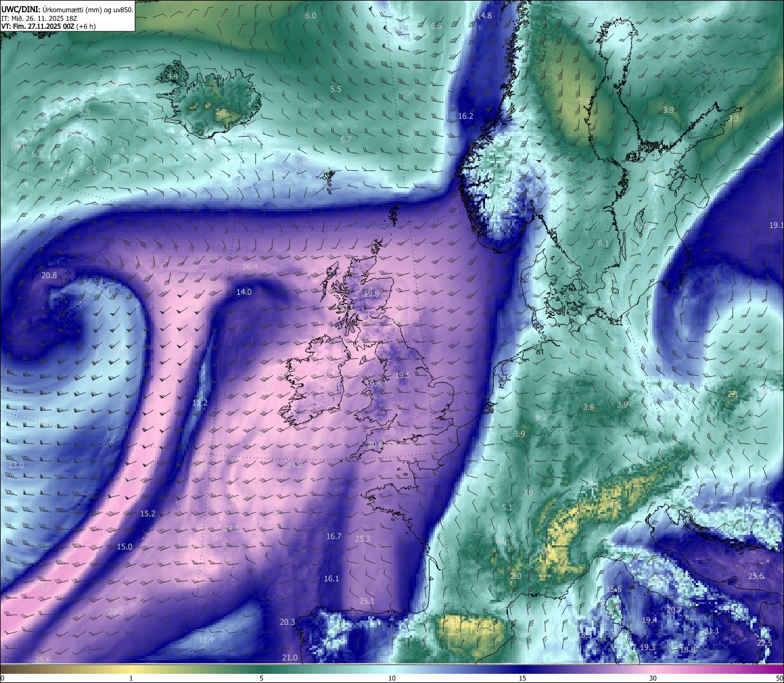
Task: Click the 5.1 value label
Action: point(507,507)
